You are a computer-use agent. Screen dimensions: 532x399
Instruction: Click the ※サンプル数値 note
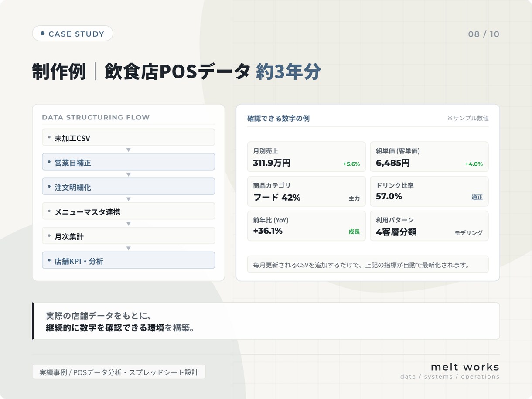coord(468,118)
